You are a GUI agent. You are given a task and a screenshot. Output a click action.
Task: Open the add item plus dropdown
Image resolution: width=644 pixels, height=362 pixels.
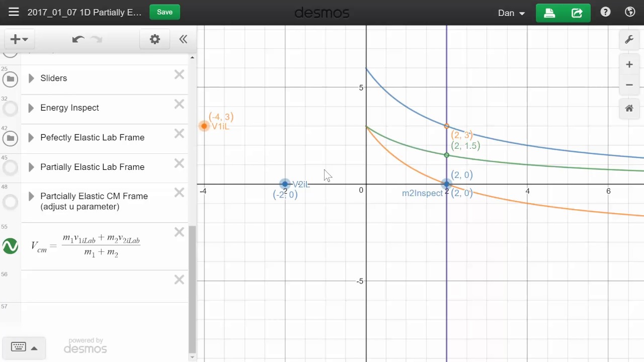coord(19,39)
